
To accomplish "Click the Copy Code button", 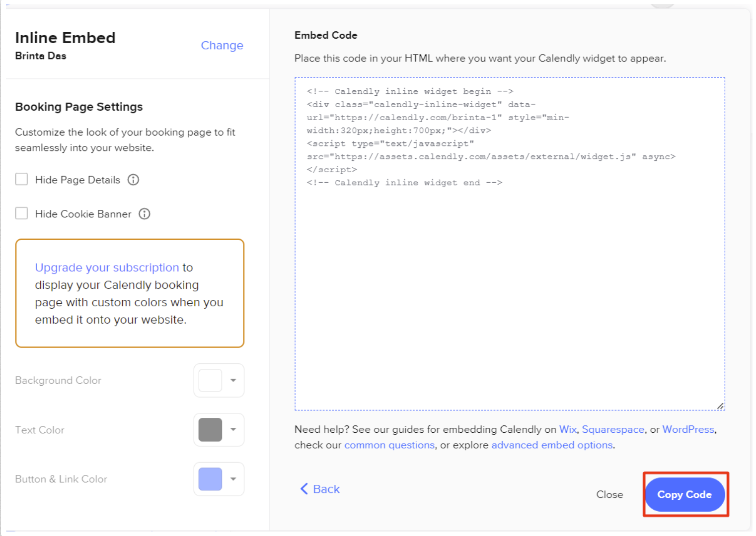I will [x=685, y=494].
